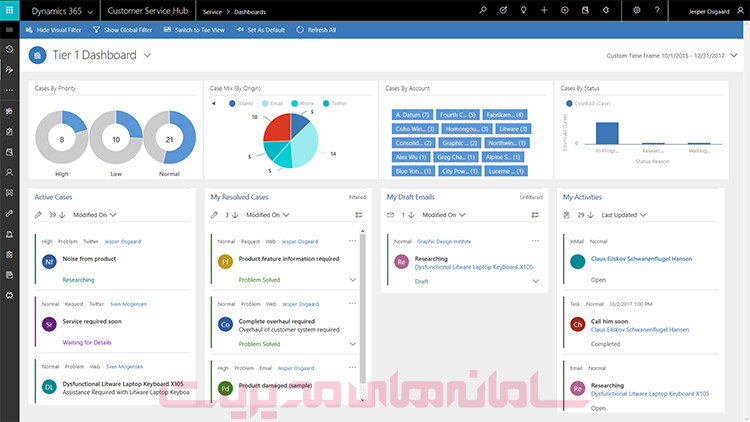Image resolution: width=750 pixels, height=422 pixels.
Task: Open more options for Researching draft email card
Action: pos(535,241)
